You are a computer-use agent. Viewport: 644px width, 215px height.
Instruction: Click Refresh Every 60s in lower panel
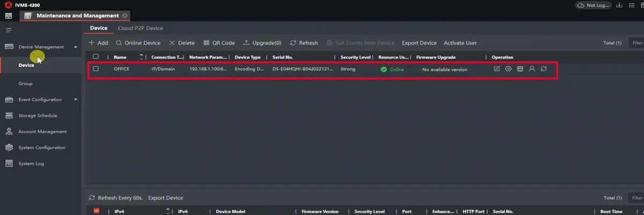coord(116,198)
